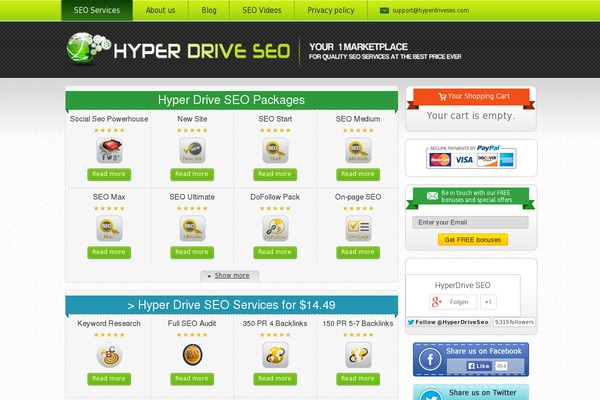Read more about On-page SEO
This screenshot has height=400, width=600.
(x=358, y=252)
